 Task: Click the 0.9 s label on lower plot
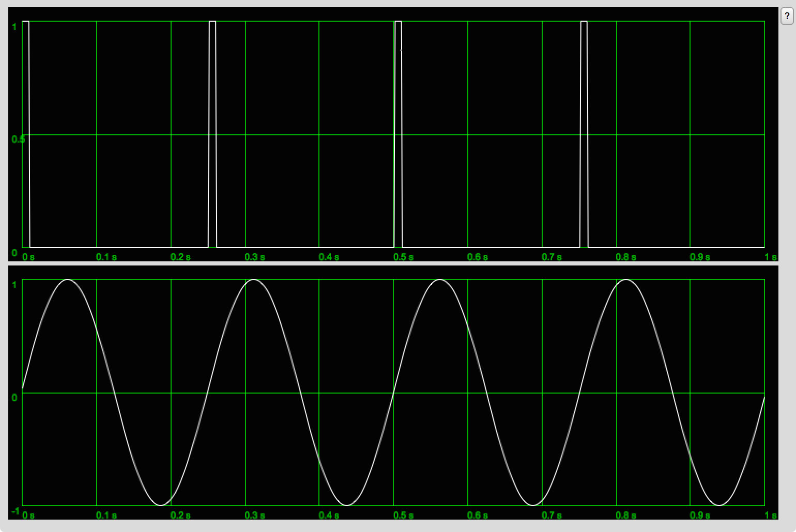point(700,515)
